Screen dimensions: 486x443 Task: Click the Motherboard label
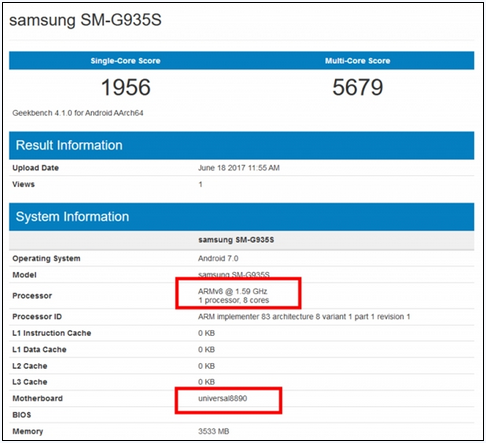[37, 399]
